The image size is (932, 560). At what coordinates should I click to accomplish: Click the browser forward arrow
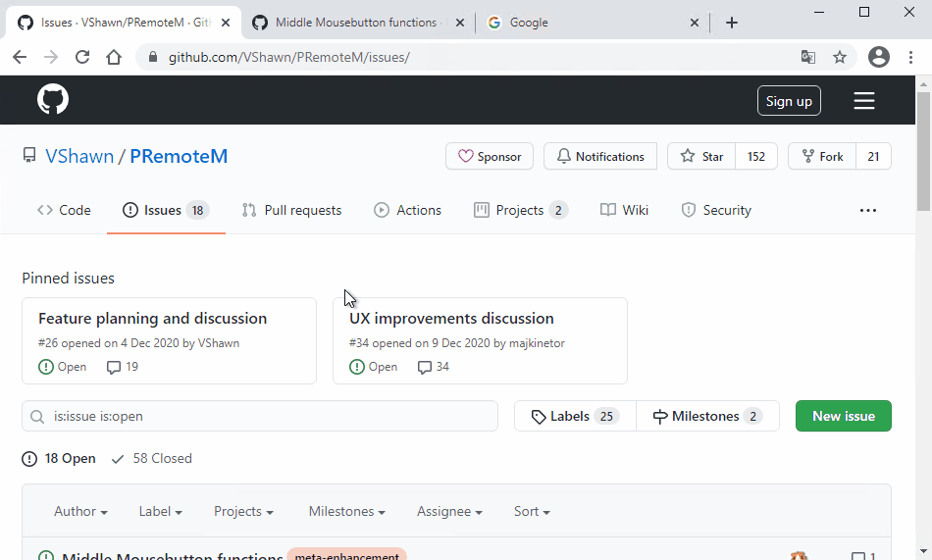(51, 57)
